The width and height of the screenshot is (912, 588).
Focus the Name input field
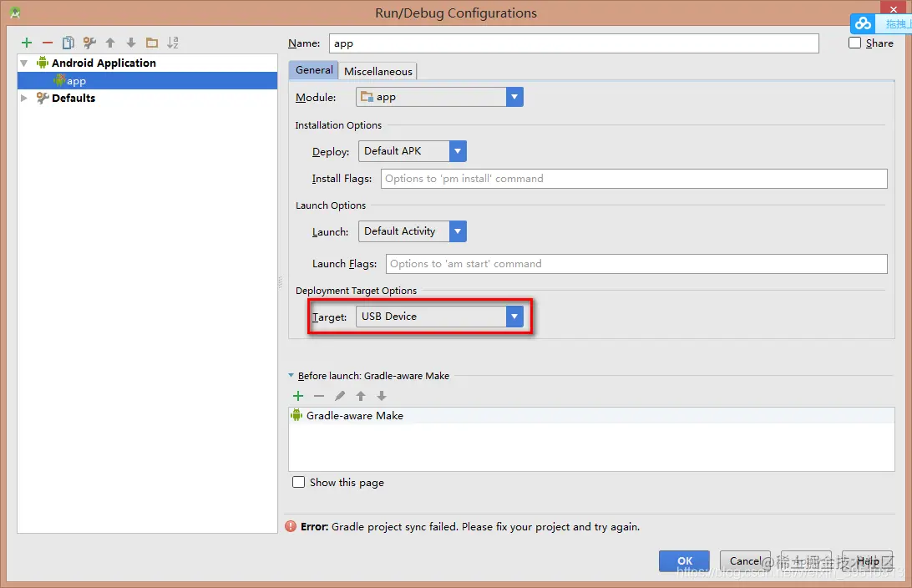click(x=574, y=43)
